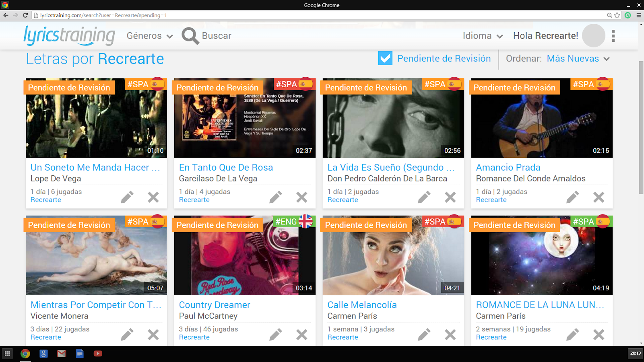Open Chrome hamburger menu
The width and height of the screenshot is (644, 362).
pos(639,15)
